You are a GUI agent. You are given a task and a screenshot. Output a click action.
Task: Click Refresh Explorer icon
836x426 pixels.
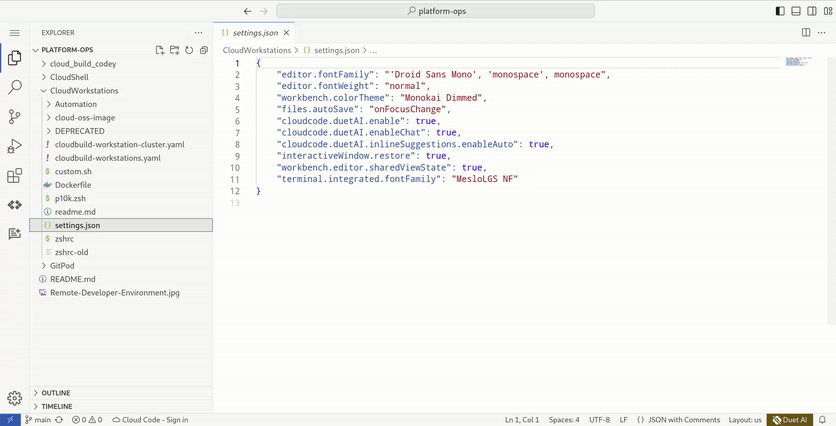point(189,50)
